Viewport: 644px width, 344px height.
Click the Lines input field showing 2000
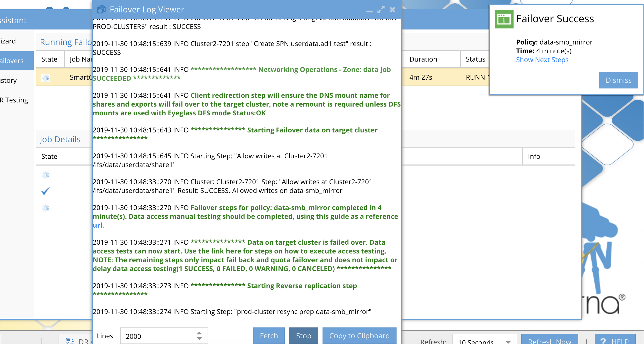[164, 336]
